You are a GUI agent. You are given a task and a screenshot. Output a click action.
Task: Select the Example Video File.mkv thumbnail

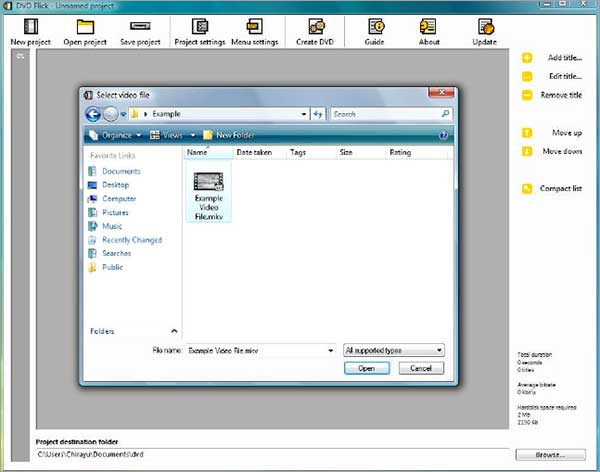(209, 190)
